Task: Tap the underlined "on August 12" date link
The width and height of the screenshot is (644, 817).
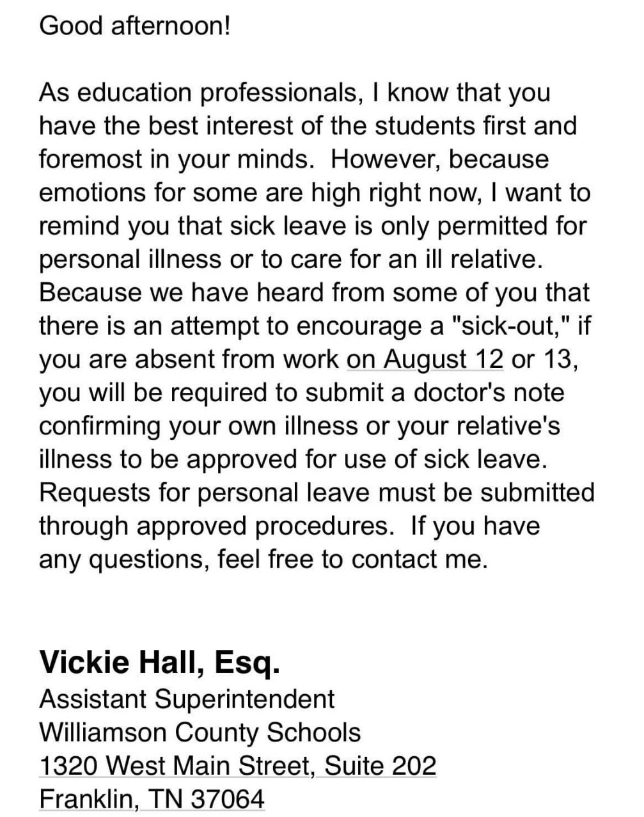Action: click(x=425, y=360)
